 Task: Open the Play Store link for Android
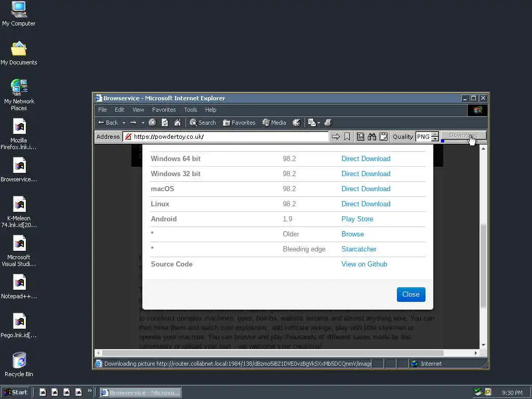(357, 219)
